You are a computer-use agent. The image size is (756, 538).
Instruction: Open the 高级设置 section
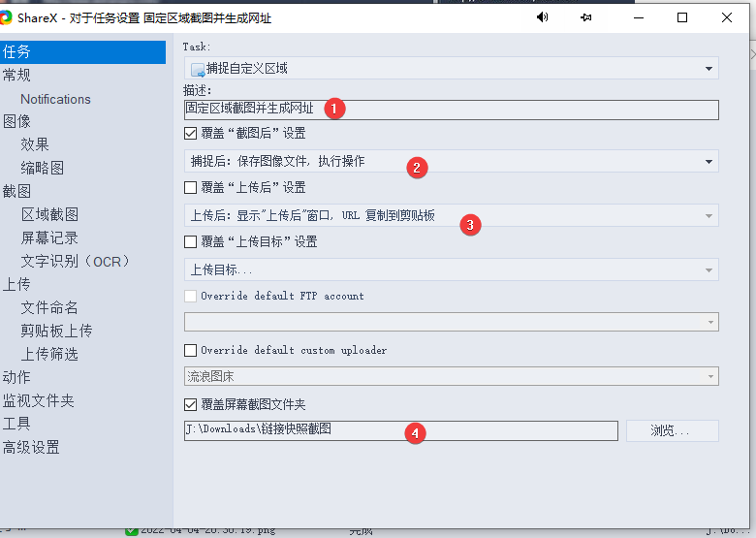pos(31,447)
